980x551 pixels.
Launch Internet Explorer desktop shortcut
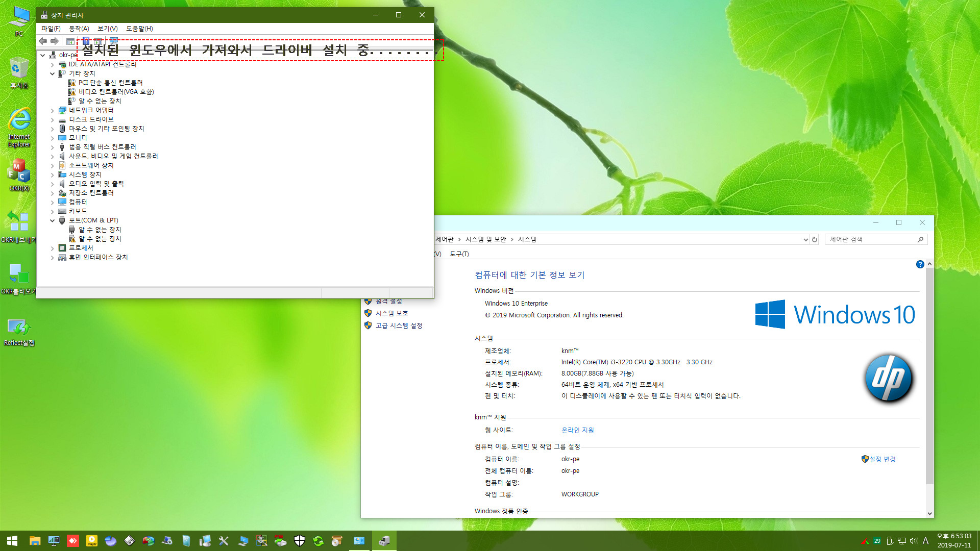coord(19,128)
